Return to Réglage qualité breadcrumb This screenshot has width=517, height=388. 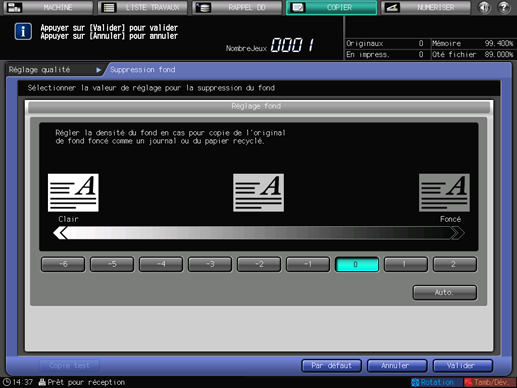click(x=39, y=70)
